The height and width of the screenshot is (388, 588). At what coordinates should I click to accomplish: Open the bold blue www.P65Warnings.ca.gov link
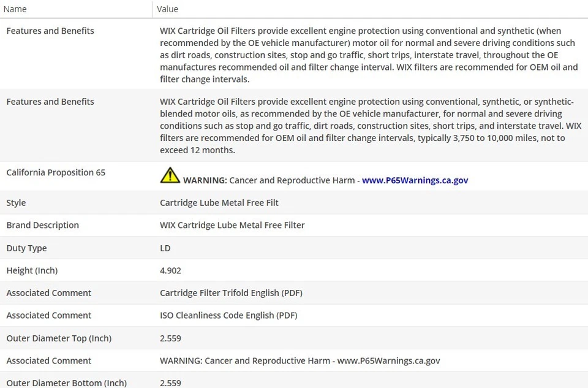(x=415, y=180)
